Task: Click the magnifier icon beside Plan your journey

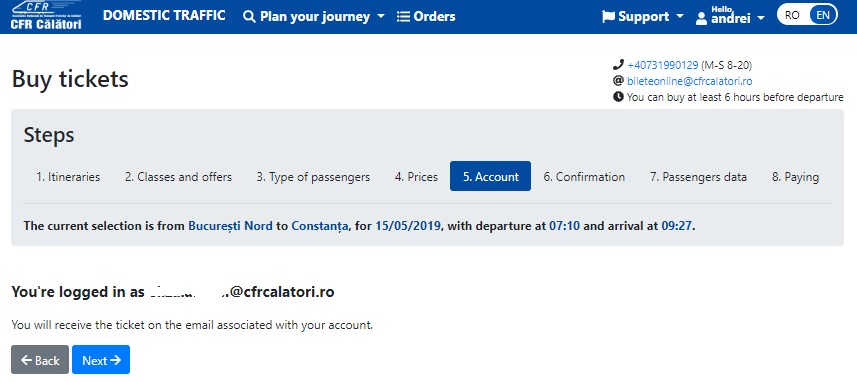Action: coord(249,16)
